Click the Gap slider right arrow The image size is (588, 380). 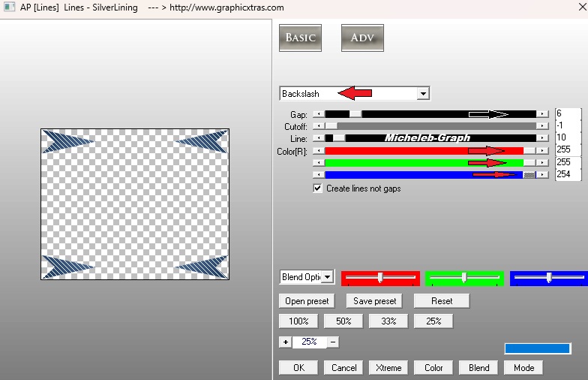click(x=542, y=114)
